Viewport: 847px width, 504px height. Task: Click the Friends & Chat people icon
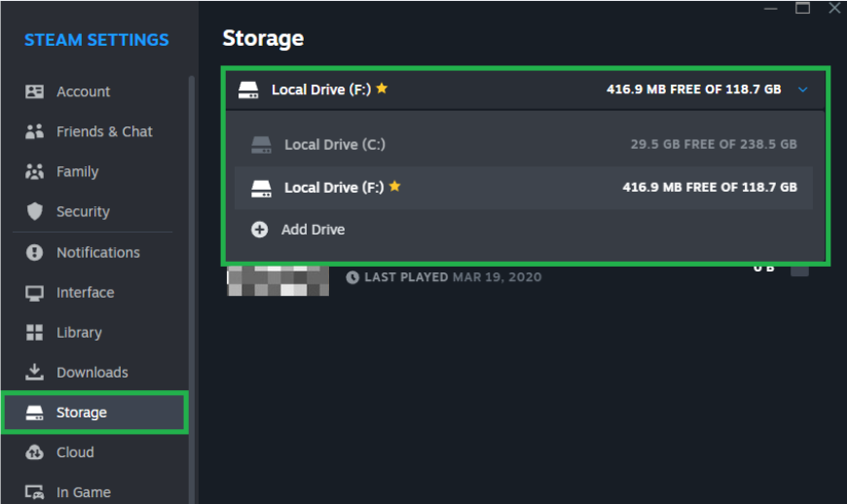point(35,131)
